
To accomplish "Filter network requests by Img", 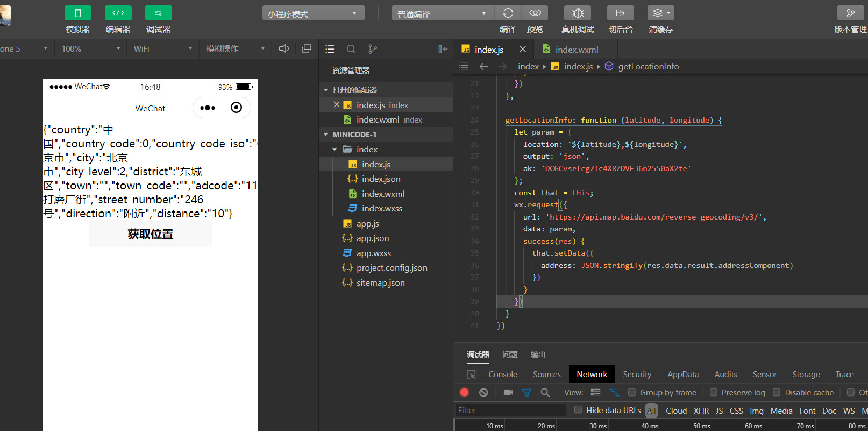I will click(757, 411).
